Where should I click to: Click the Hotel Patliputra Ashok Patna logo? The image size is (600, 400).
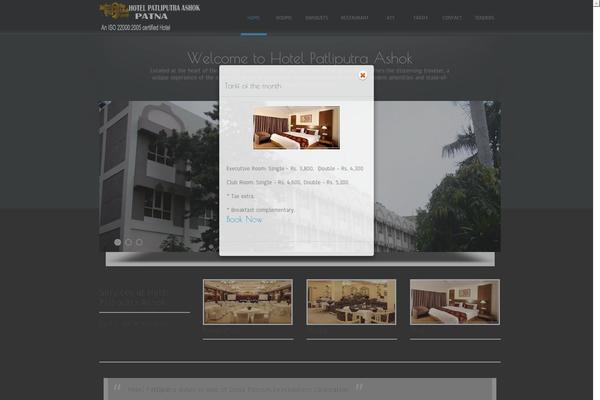[150, 11]
